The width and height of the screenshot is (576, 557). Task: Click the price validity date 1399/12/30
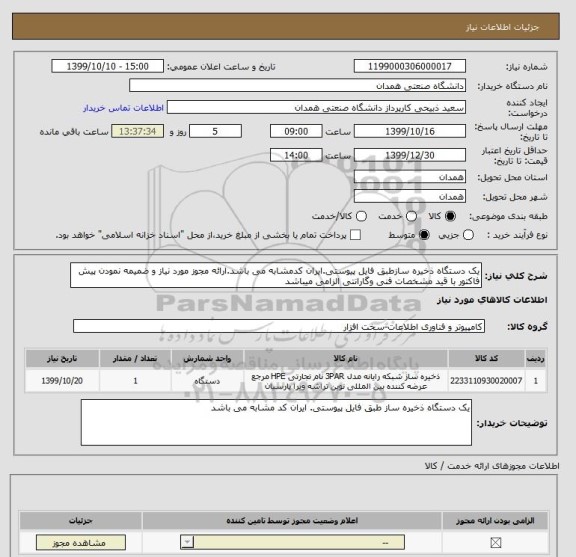click(410, 155)
